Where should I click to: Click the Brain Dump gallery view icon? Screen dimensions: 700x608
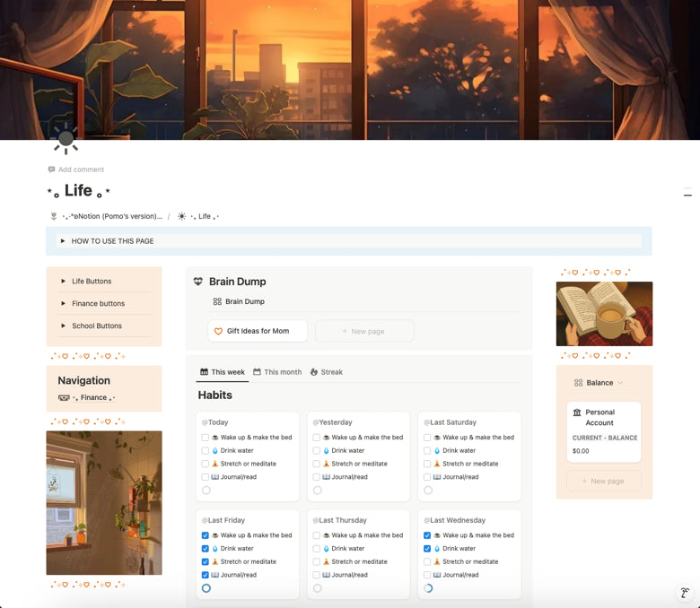[x=217, y=302]
